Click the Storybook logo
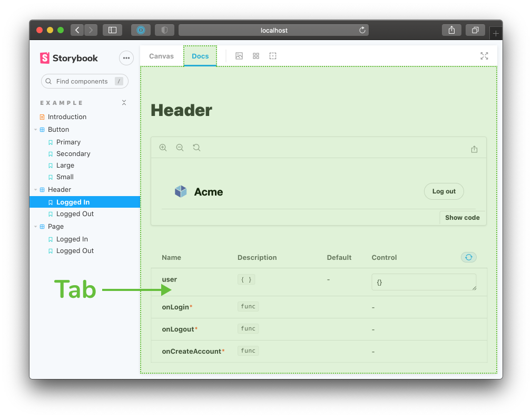This screenshot has width=532, height=418. (x=69, y=58)
